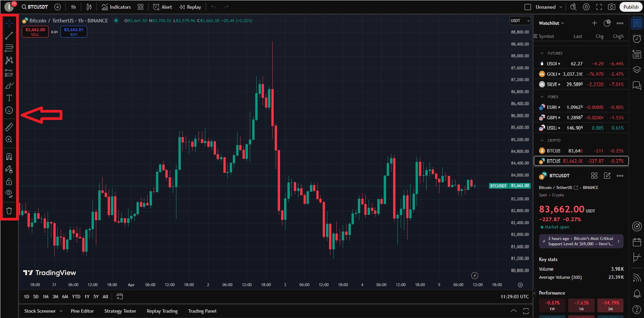Add symbol to compare with plus icon
This screenshot has height=318, width=644.
pos(58,7)
